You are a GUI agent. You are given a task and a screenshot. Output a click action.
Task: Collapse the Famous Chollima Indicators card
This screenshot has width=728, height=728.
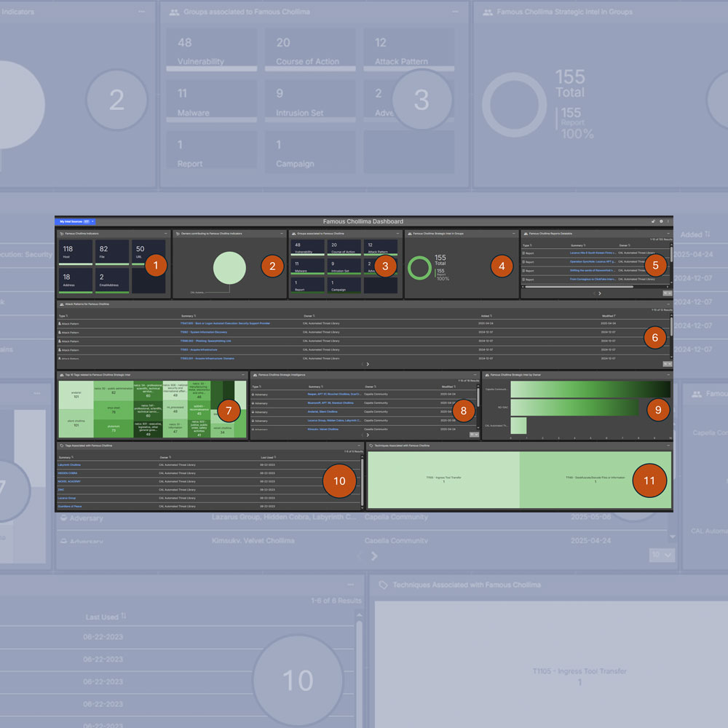pos(165,234)
